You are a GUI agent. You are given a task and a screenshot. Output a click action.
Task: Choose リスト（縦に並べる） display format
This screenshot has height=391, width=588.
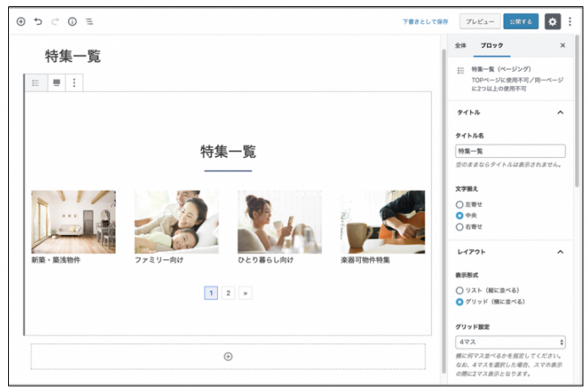[459, 291]
